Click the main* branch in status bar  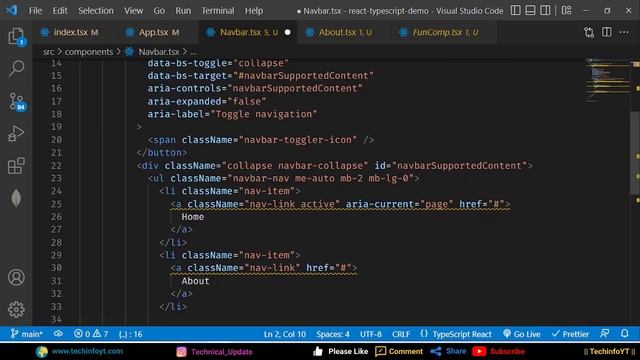point(26,334)
